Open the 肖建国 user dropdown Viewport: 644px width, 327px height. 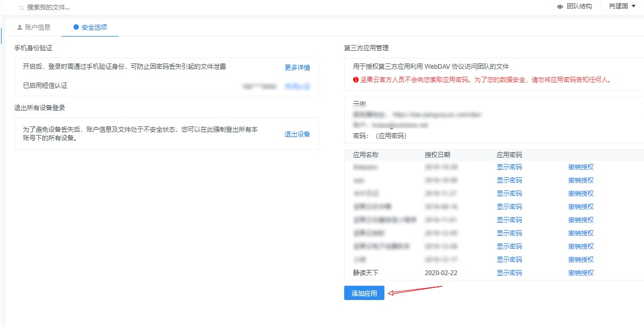(x=622, y=6)
